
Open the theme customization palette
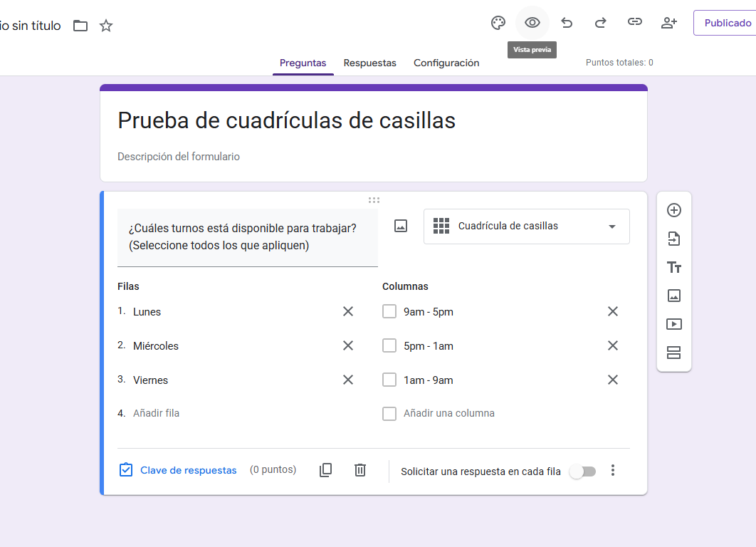[498, 23]
